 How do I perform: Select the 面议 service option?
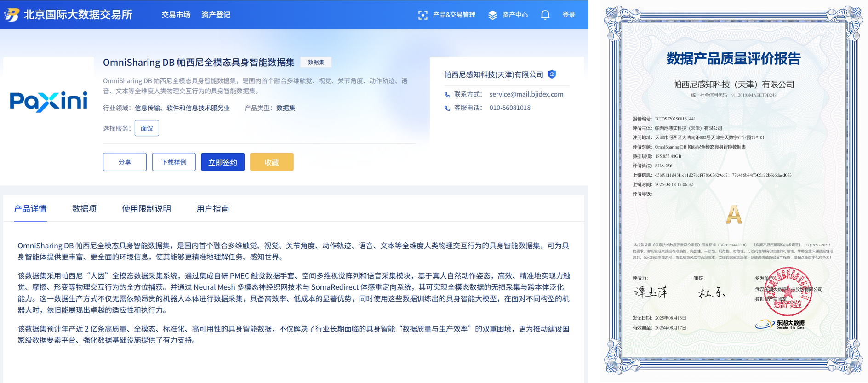tap(147, 128)
